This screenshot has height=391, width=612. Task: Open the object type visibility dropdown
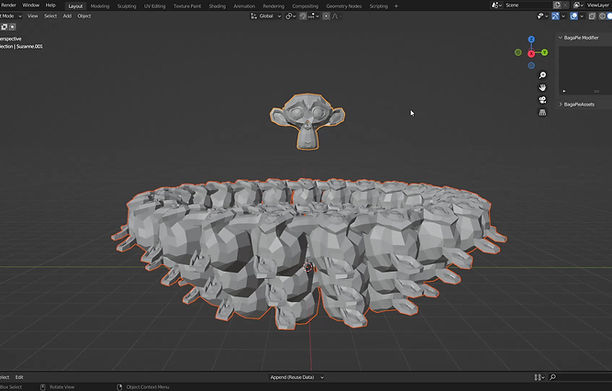tap(542, 16)
